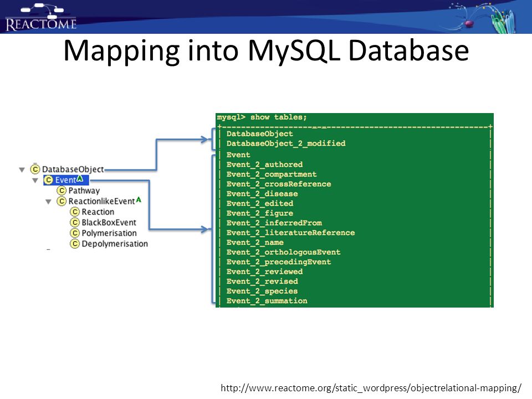Click the class icon beside BlackBoxEvent
Viewport: 532px width, 399px height.
tap(75, 222)
